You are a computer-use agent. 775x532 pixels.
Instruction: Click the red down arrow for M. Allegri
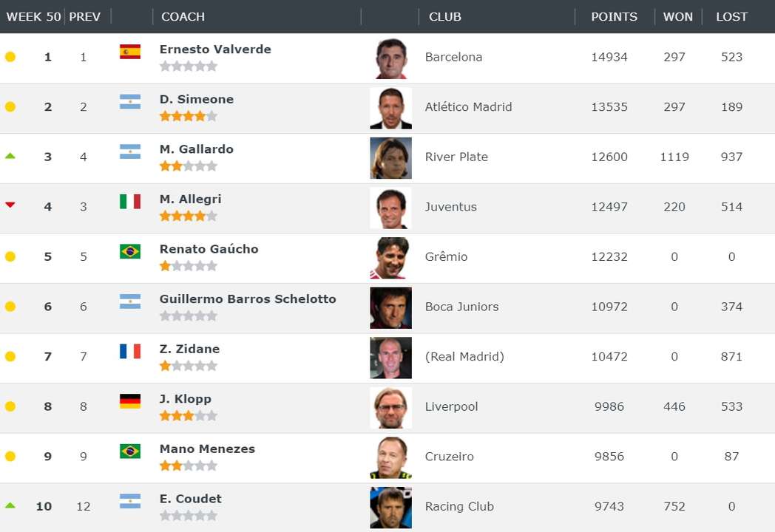tap(10, 205)
